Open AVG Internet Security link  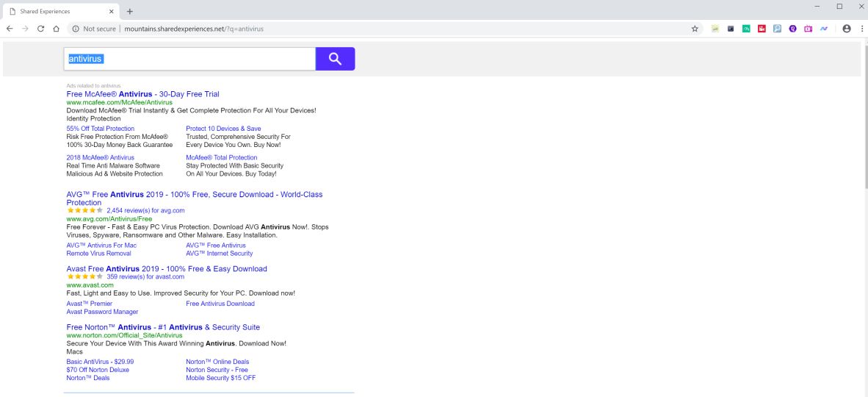(220, 254)
